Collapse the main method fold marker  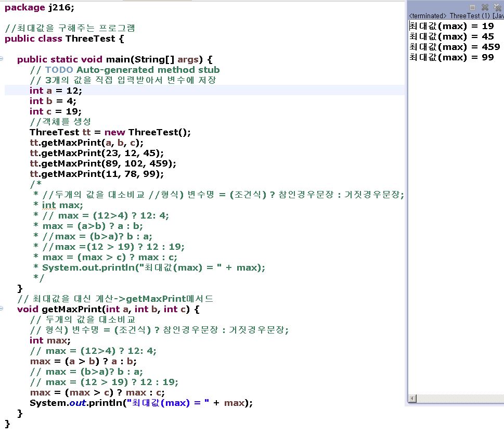[1, 58]
